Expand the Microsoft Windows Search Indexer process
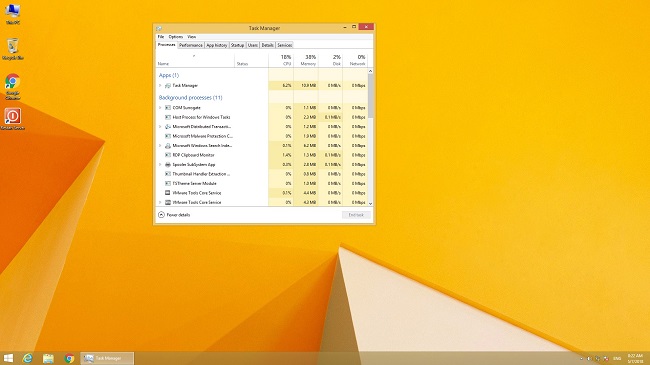 point(160,146)
